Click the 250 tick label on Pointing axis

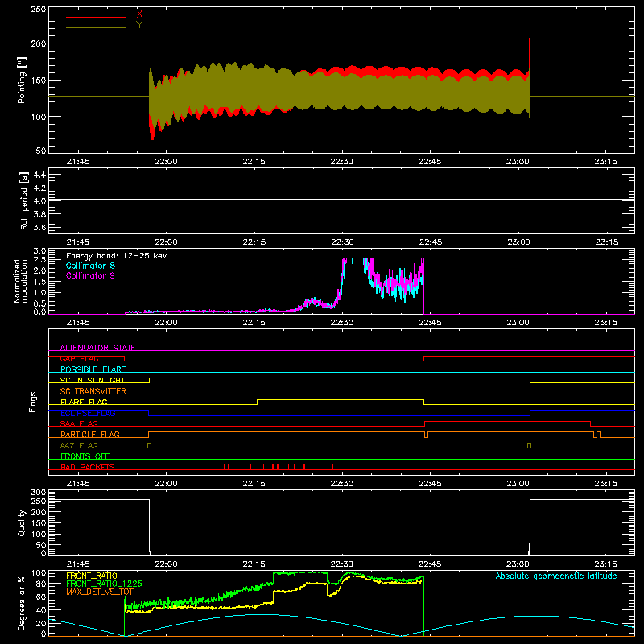[39, 10]
